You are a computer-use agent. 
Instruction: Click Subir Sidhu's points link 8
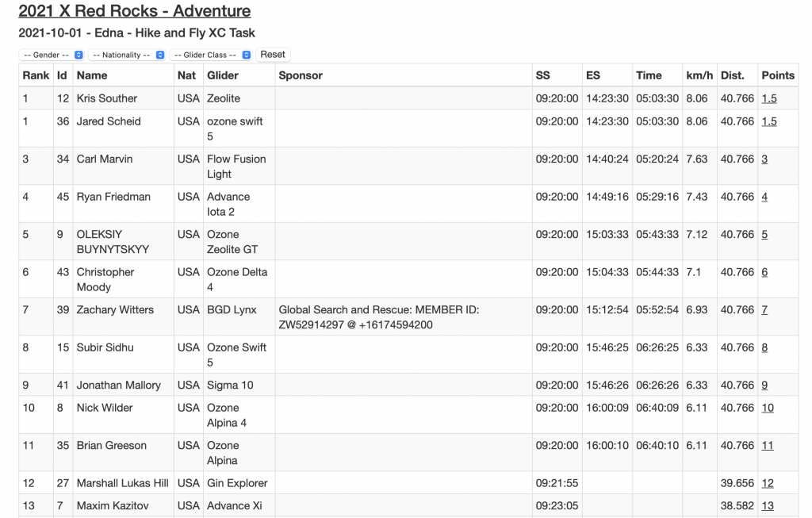(764, 347)
